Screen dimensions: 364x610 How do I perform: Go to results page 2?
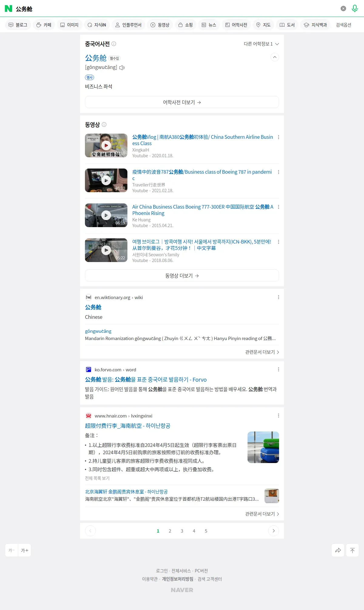click(170, 531)
